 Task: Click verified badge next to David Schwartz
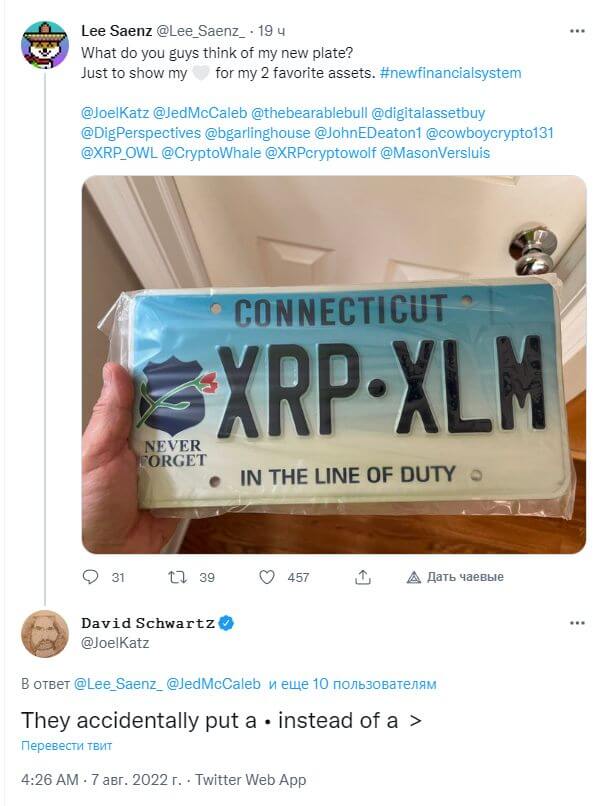227,623
